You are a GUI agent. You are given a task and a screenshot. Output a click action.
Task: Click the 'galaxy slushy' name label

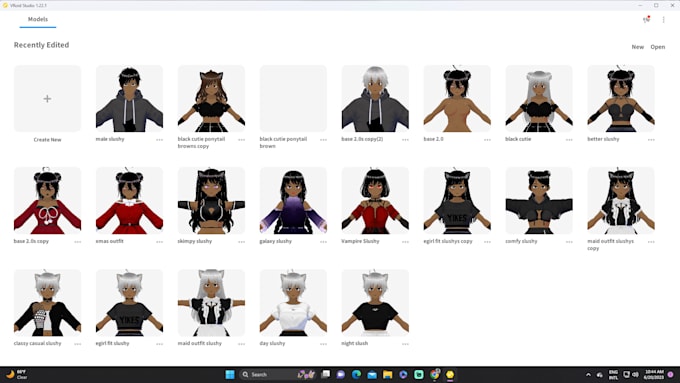275,241
